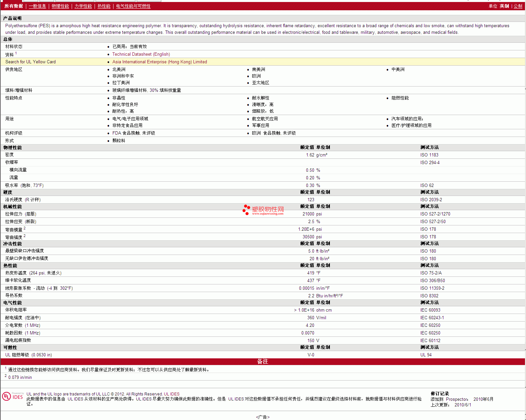
Task: Click the <广告> placeholder at page bottom
Action: point(263,417)
